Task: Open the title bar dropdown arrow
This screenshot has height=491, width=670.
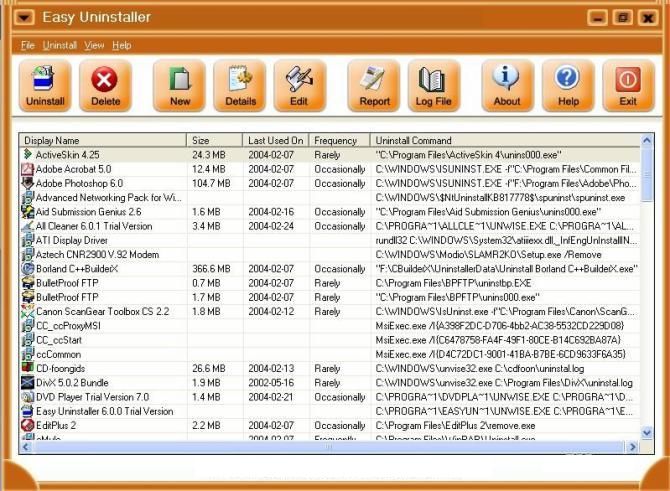Action: tap(25, 17)
